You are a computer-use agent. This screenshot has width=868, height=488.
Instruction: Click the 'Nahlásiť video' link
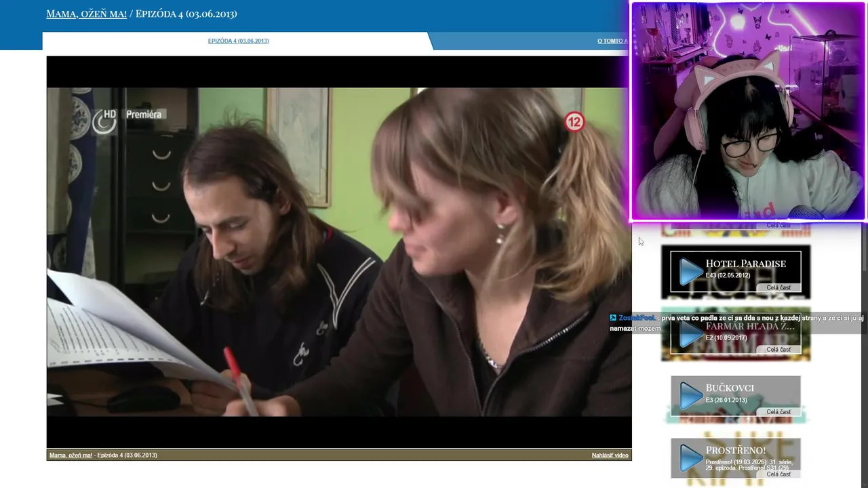click(x=610, y=455)
